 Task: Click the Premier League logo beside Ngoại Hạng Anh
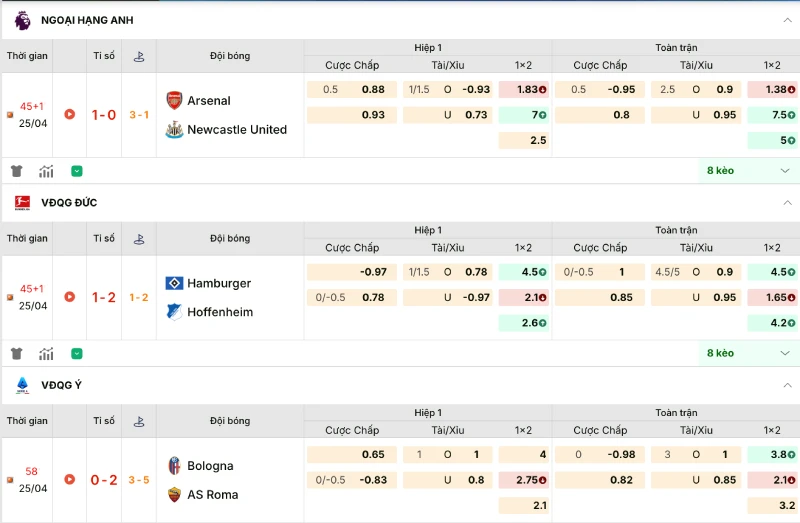point(22,20)
